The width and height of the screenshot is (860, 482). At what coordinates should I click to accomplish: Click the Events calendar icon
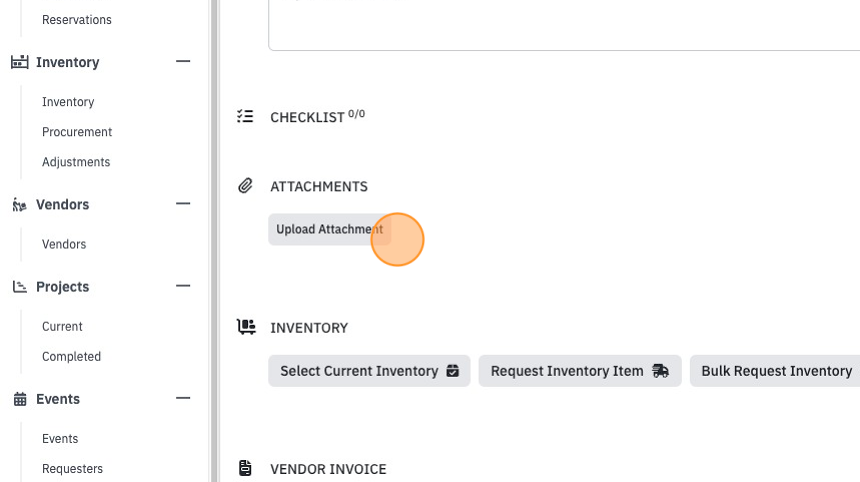coord(20,399)
